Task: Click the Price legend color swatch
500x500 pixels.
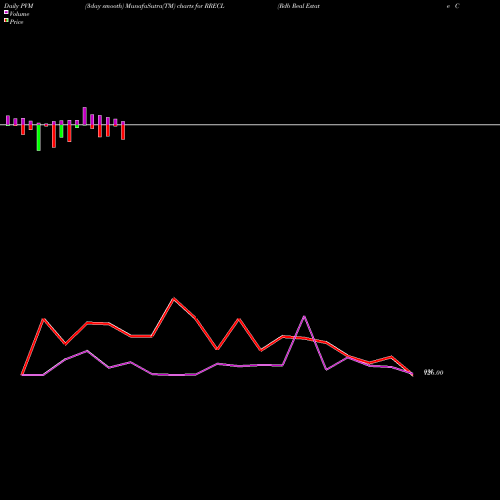Action: (6, 20)
